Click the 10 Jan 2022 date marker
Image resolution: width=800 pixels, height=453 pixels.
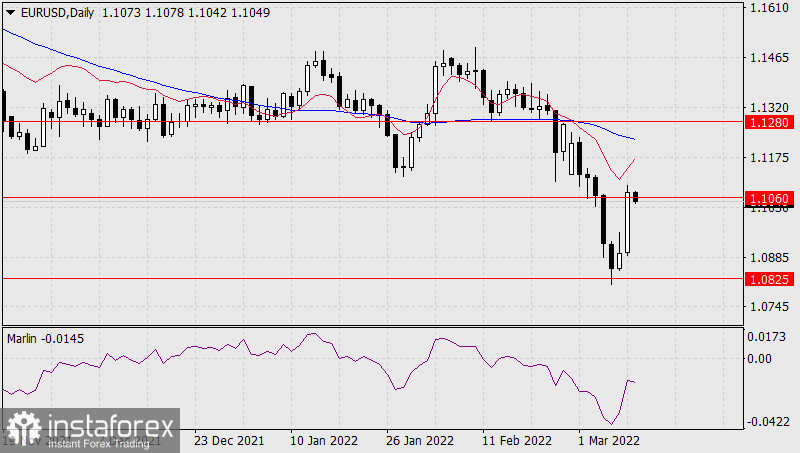[x=322, y=440]
